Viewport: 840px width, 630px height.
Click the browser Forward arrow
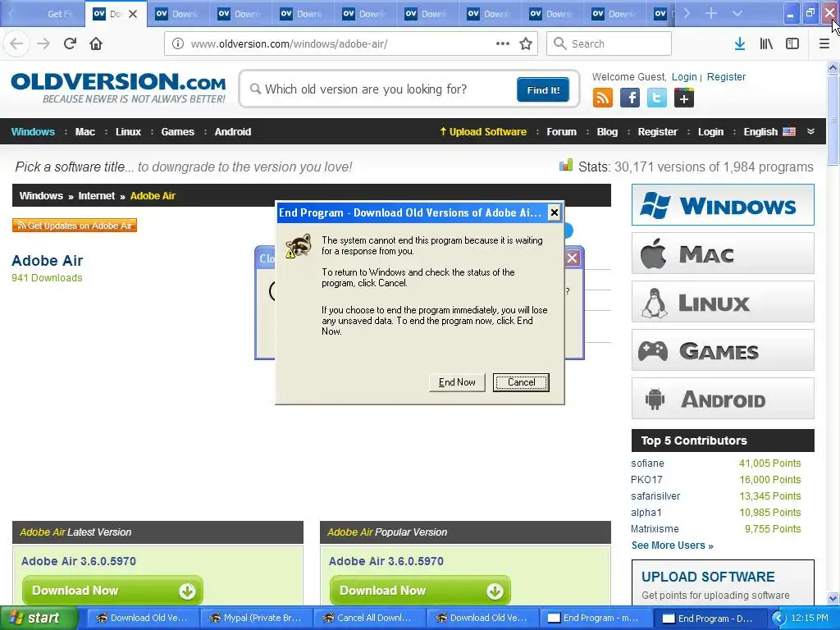(x=43, y=44)
